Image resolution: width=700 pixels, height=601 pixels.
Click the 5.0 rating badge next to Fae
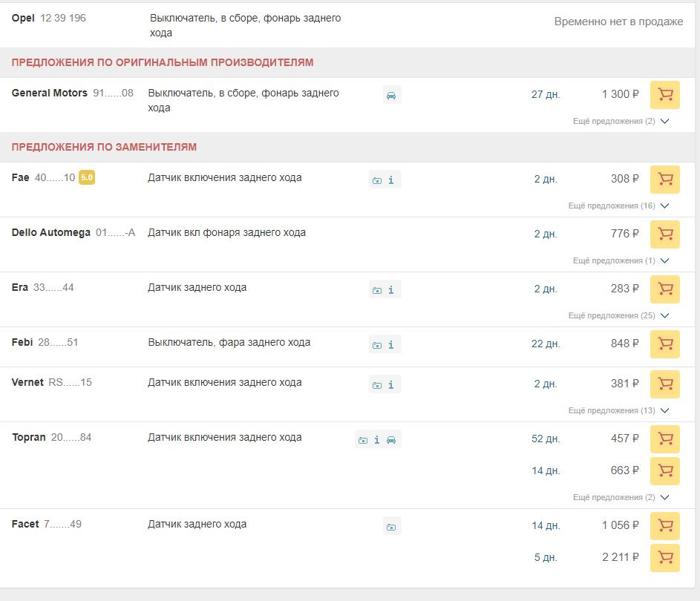point(87,177)
